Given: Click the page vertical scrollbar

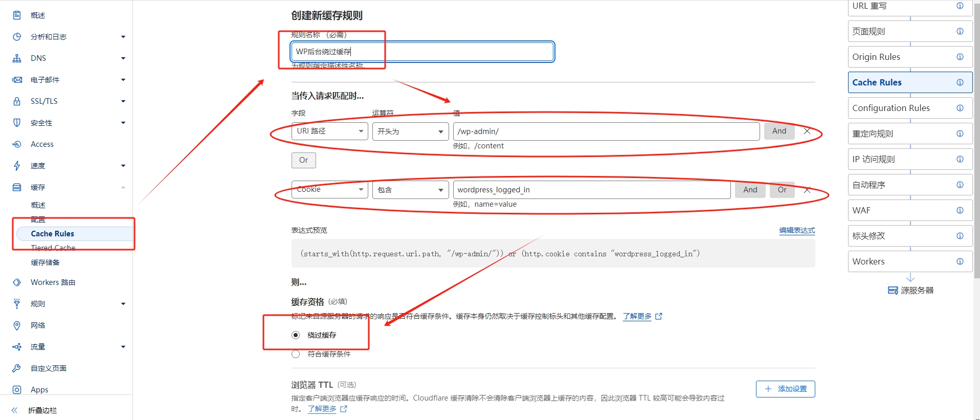Looking at the screenshot, I should (976, 141).
